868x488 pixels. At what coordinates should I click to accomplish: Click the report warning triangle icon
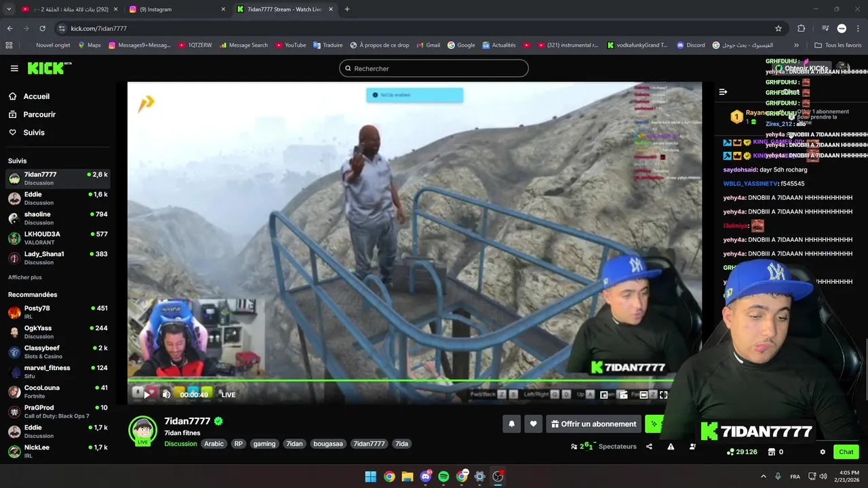click(671, 447)
